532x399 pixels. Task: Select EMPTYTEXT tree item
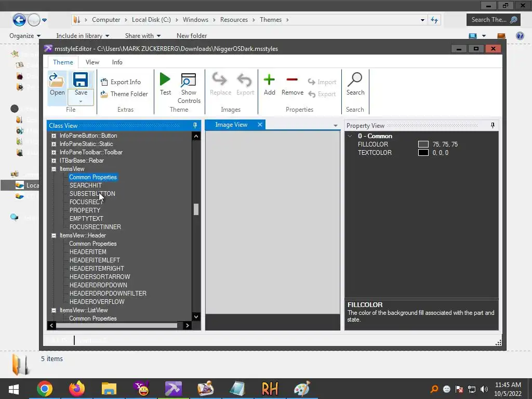pos(86,219)
